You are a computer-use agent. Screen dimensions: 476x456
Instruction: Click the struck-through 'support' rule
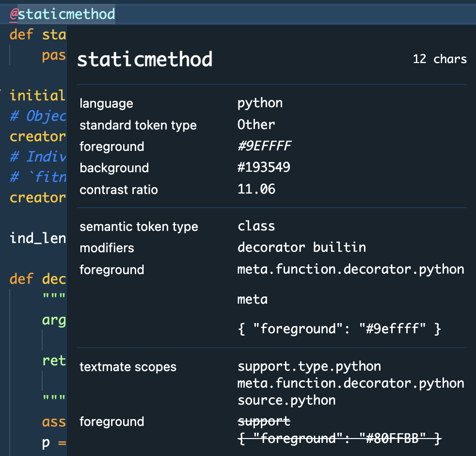264,422
